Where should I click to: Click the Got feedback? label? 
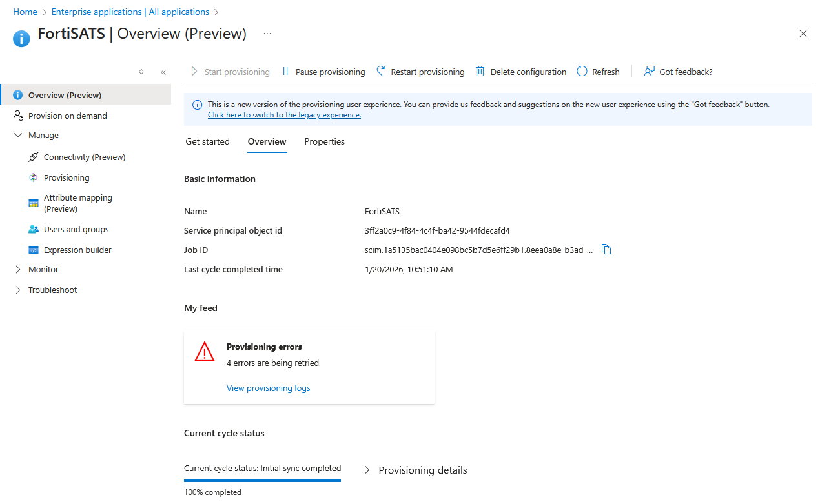point(686,72)
